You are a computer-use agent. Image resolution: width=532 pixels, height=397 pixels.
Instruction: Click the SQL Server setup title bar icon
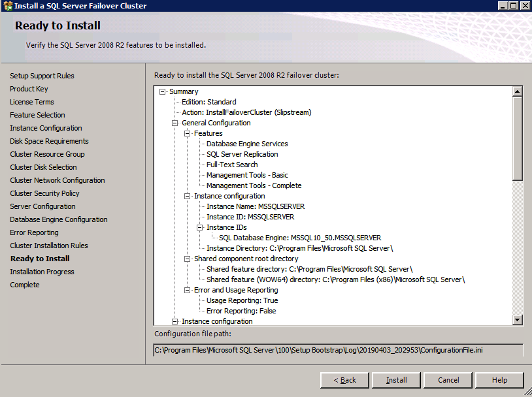tap(7, 6)
